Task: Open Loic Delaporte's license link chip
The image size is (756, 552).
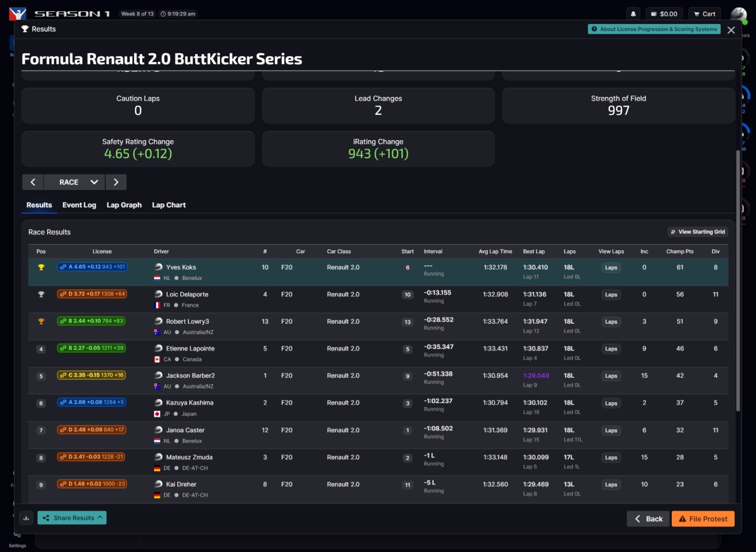Action: point(92,293)
